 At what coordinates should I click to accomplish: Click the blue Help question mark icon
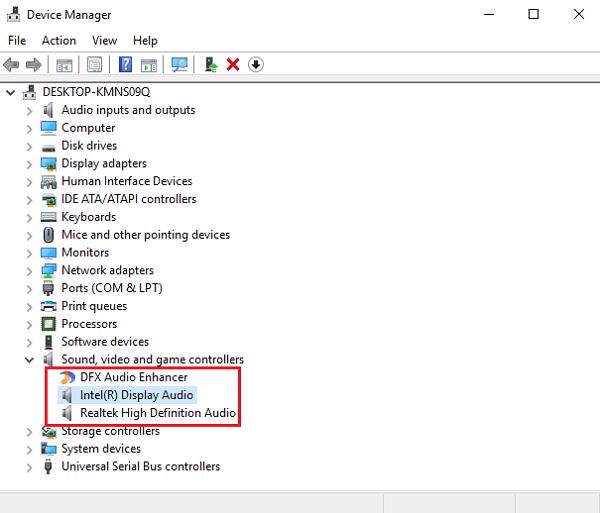(126, 64)
